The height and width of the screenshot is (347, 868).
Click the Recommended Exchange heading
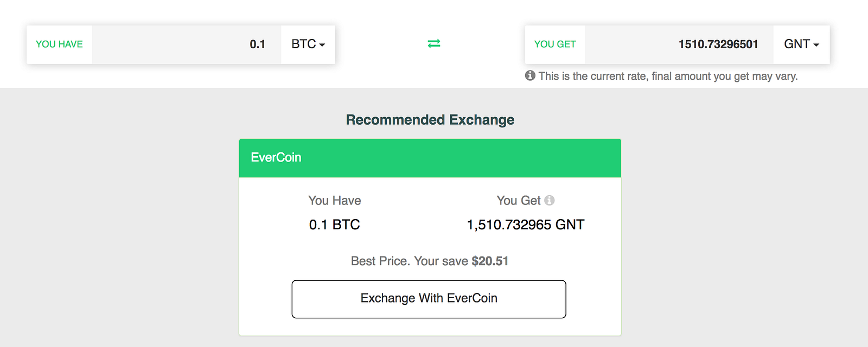(x=430, y=120)
